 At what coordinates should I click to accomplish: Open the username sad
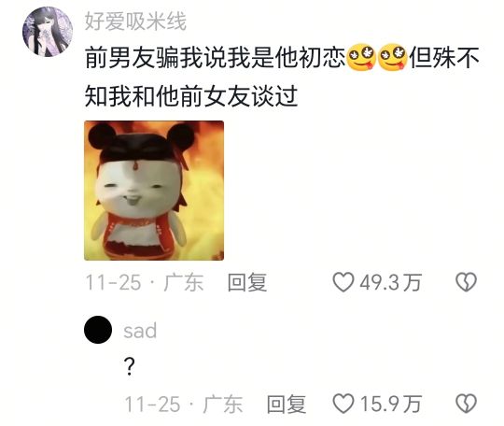[x=140, y=331]
